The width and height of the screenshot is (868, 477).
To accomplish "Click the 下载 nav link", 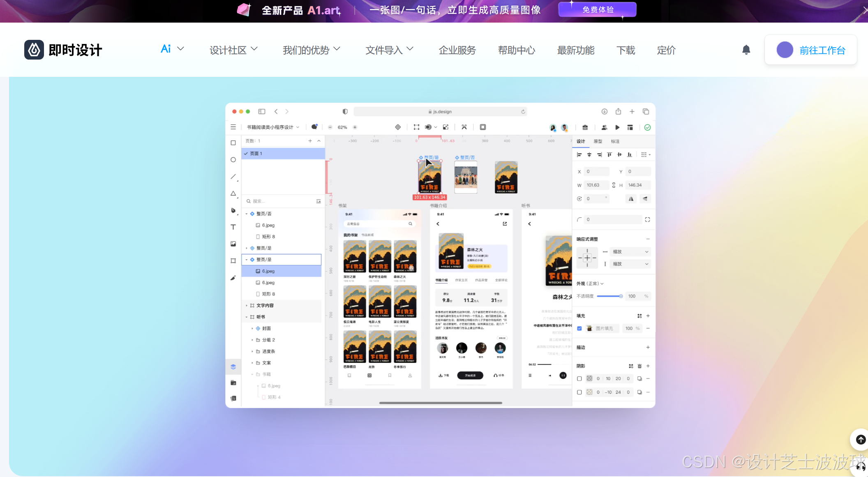I will [x=626, y=50].
